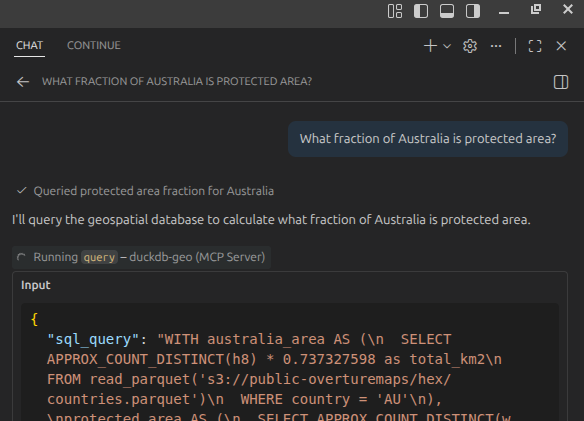This screenshot has width=584, height=421.
Task: Click the Input heading
Action: (36, 285)
